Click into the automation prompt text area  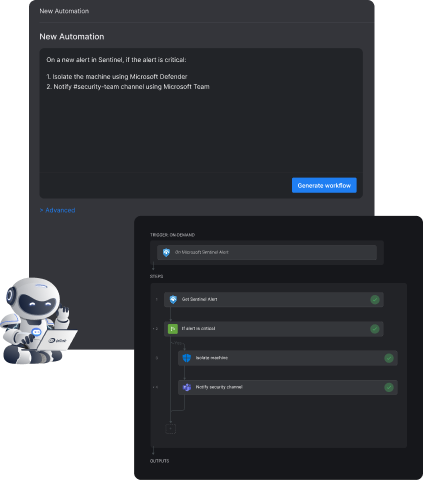(201, 110)
